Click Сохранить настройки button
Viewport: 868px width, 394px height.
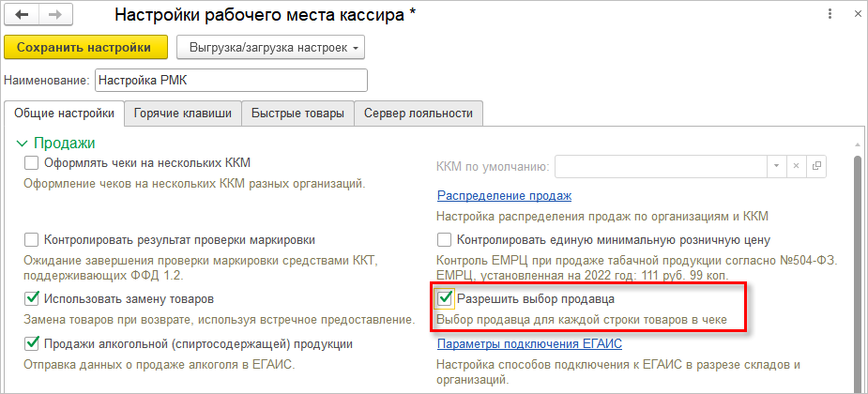(x=85, y=46)
